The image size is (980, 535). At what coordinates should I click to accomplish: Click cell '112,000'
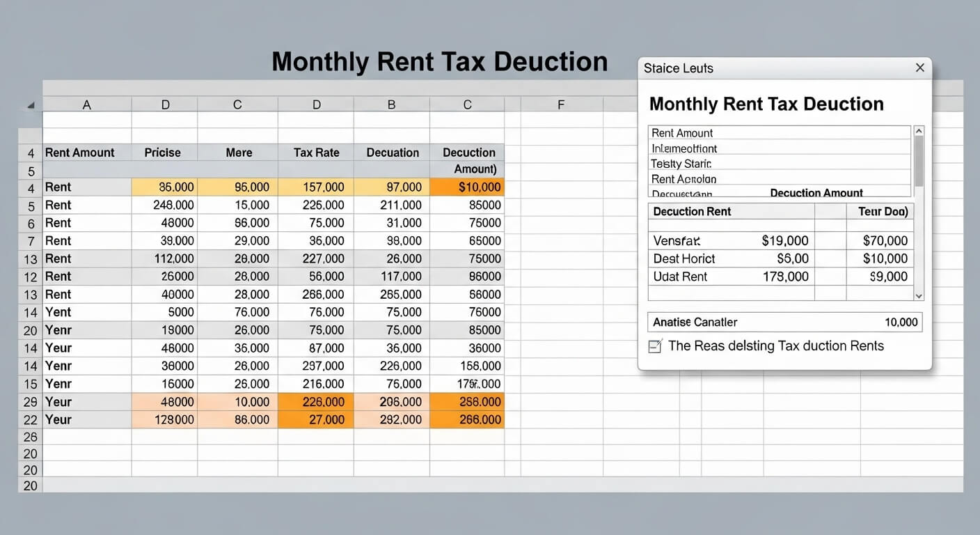165,258
